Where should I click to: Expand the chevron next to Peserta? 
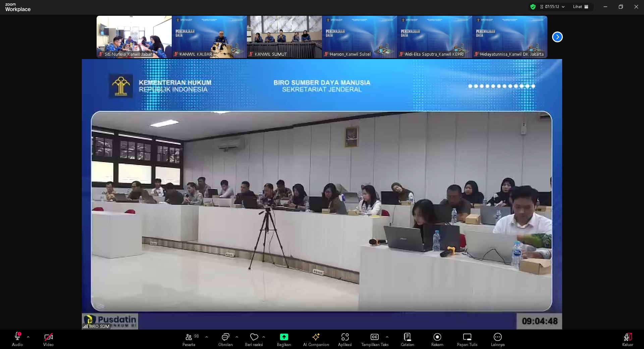pos(207,337)
